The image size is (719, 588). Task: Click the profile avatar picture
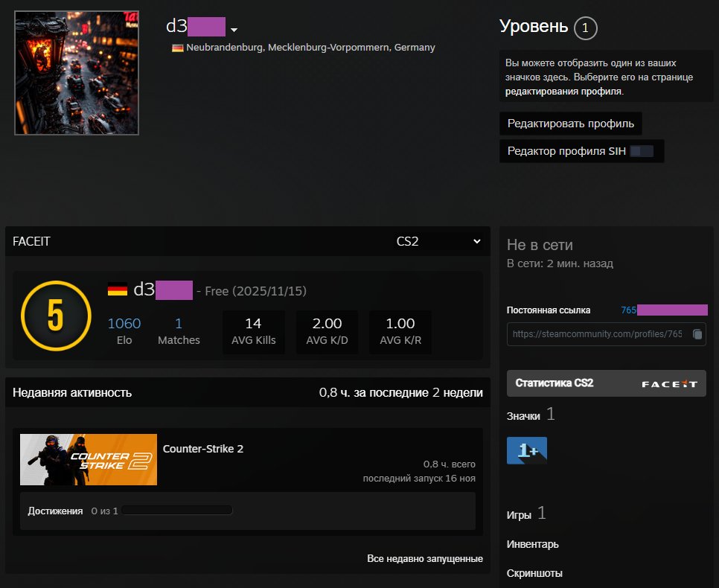tap(76, 72)
